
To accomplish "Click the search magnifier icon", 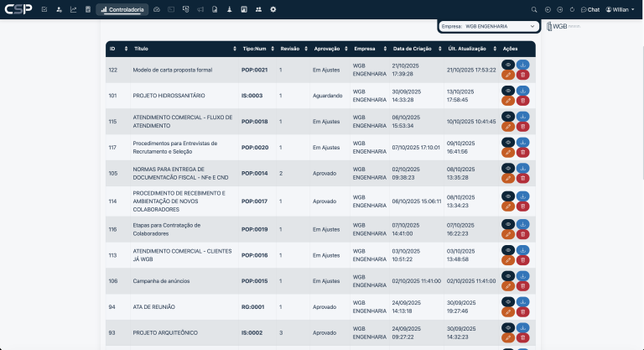I will [x=534, y=9].
